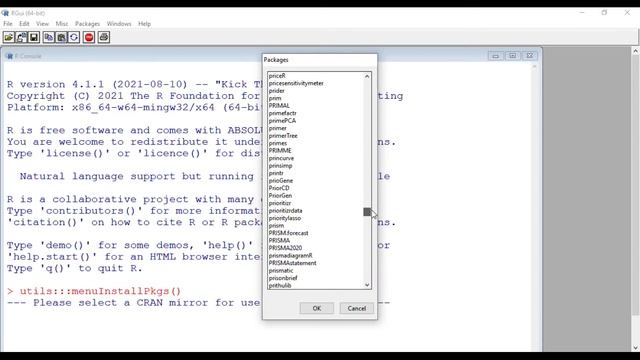Click the Paste toolbar icon
The width and height of the screenshot is (640, 360).
click(61, 38)
